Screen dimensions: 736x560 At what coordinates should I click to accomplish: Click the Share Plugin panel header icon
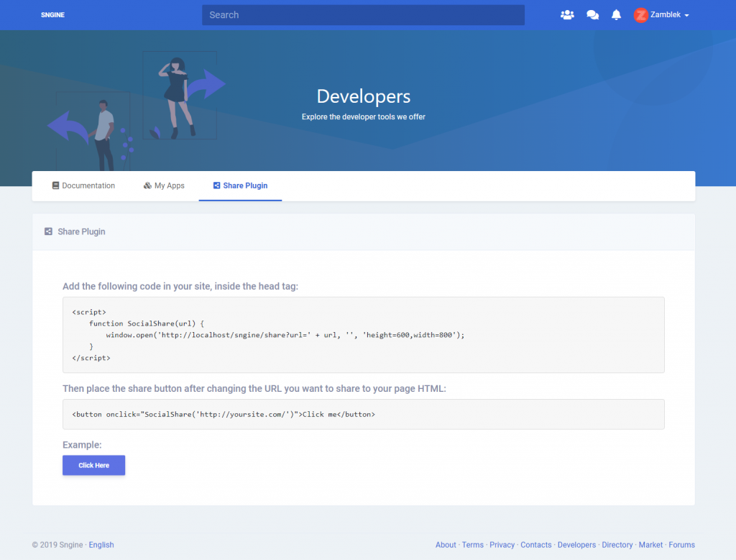[48, 231]
